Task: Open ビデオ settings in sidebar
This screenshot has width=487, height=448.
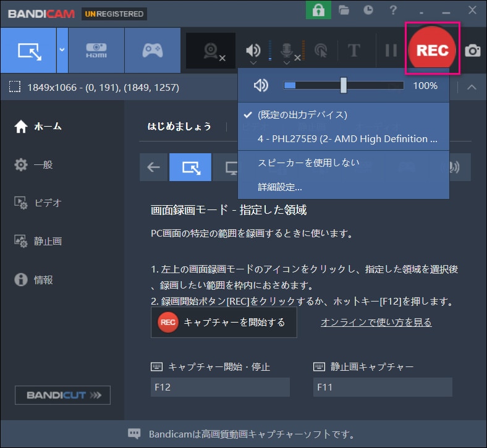Action: click(38, 203)
